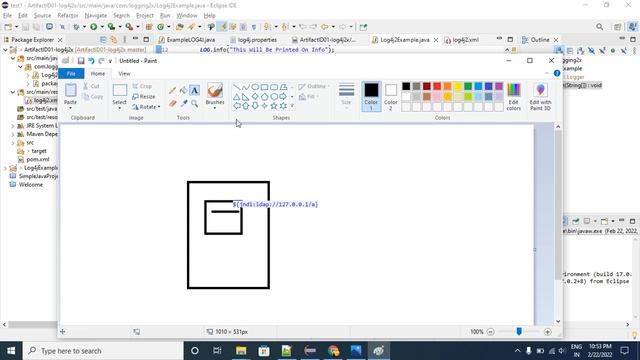The height and width of the screenshot is (360, 640).
Task: Click the Save icon in Paint title bar
Action: 81,61
